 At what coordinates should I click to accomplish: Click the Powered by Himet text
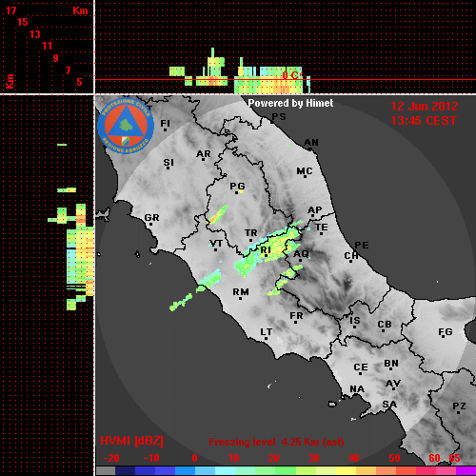(x=290, y=103)
